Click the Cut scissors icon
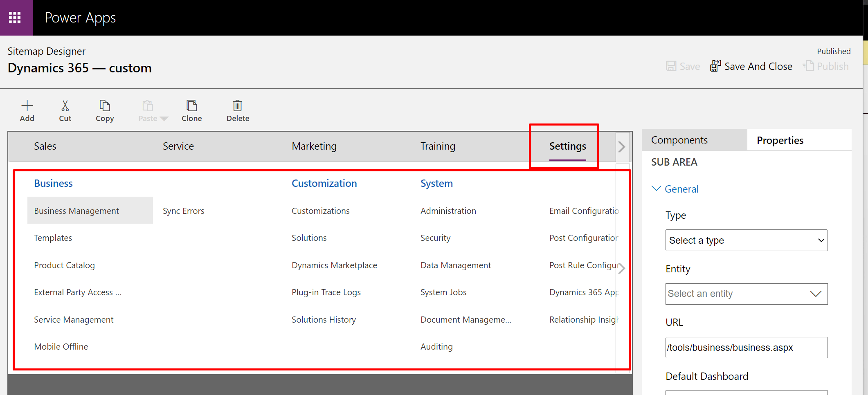Screen dimensions: 868x395 pos(65,105)
